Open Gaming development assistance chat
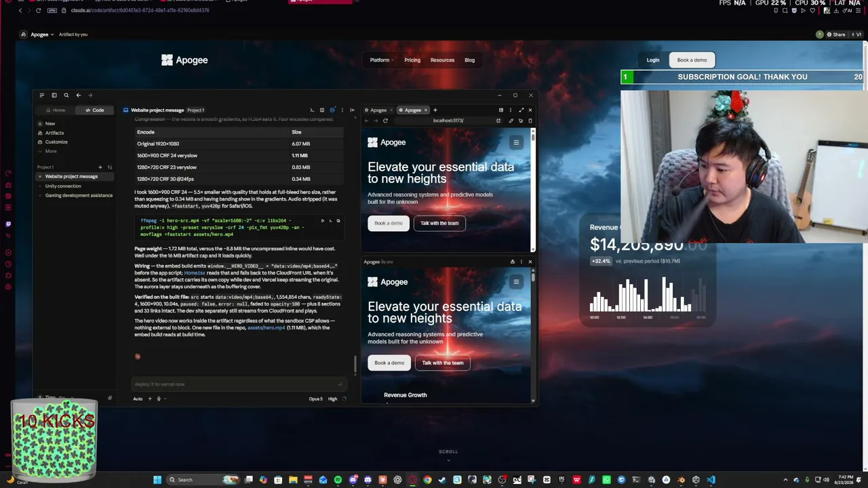Screen dimensions: 868x488 79,195
